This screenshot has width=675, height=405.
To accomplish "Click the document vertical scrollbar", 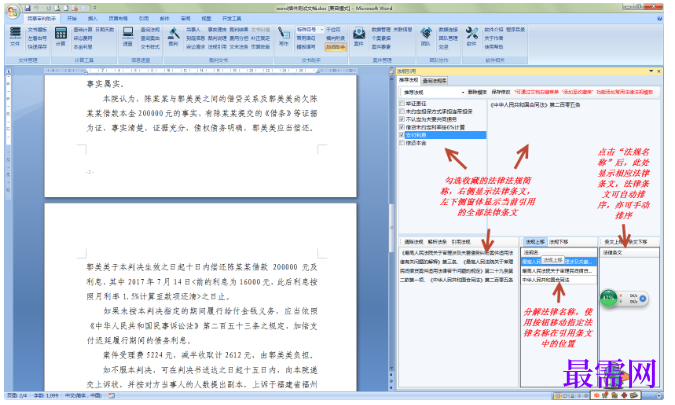I will coord(391,224).
